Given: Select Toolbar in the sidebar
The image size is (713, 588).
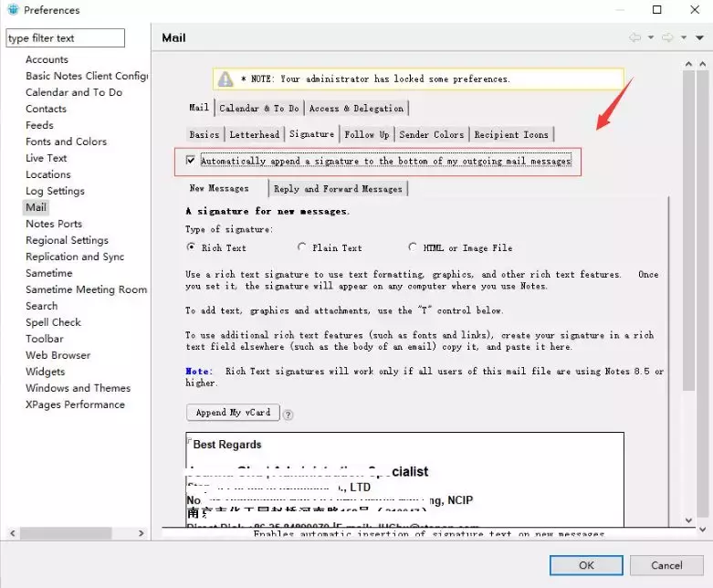Looking at the screenshot, I should tap(45, 339).
